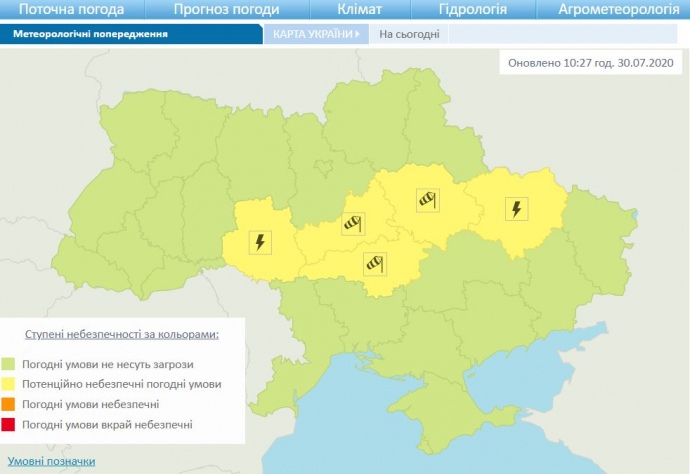
Task: Open the Умовні позначки link
Action: click(x=52, y=461)
